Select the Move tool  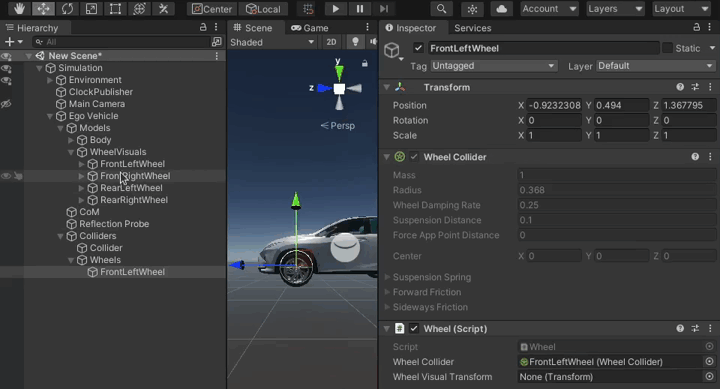coord(43,9)
